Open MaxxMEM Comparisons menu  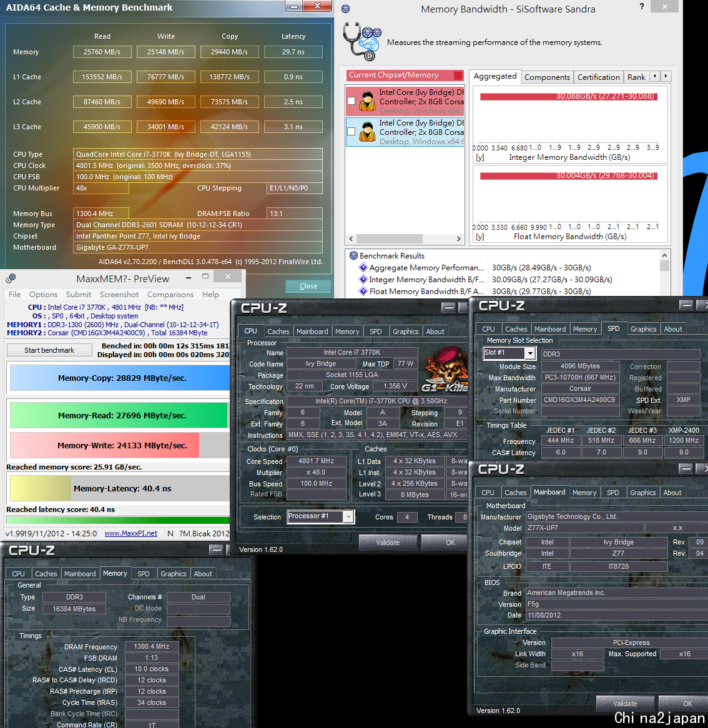coord(170,294)
